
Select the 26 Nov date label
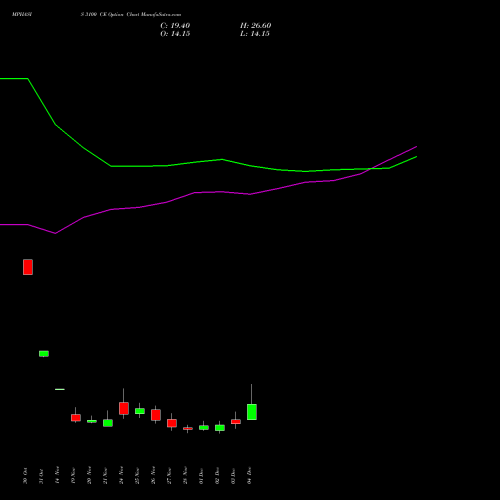tap(153, 475)
